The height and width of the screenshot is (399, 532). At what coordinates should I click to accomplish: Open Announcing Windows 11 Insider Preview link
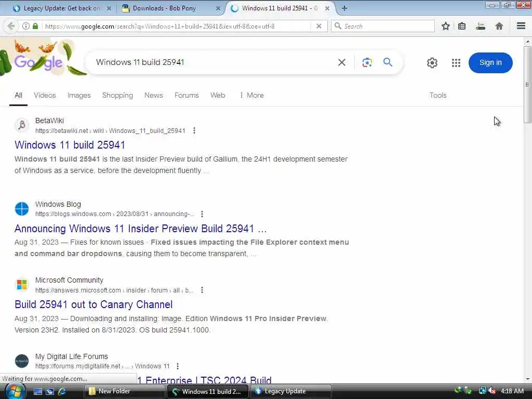tap(140, 229)
